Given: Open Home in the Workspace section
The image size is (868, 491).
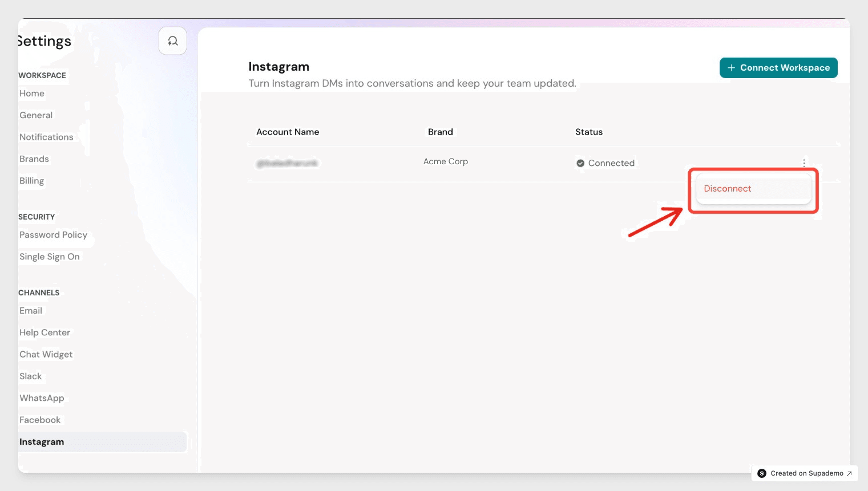Looking at the screenshot, I should [32, 94].
